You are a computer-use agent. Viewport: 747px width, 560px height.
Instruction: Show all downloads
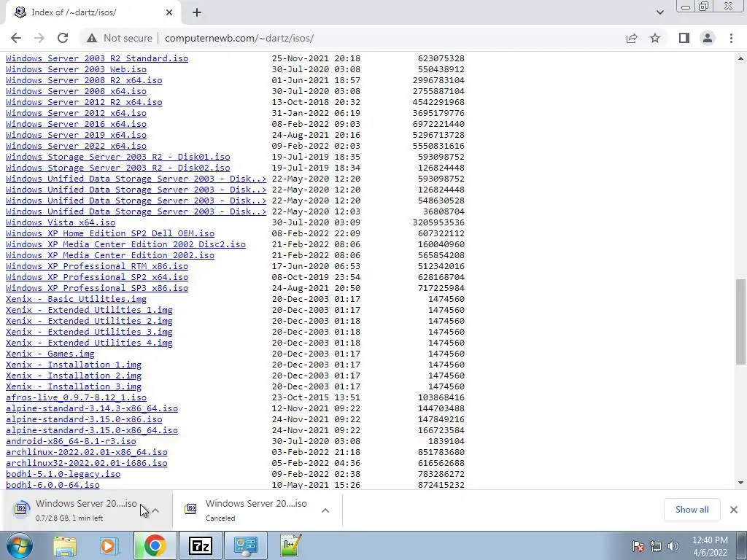click(x=692, y=510)
